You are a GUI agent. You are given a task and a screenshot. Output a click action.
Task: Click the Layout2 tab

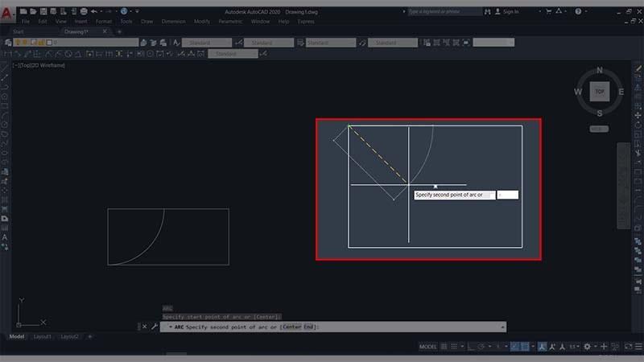click(x=69, y=336)
